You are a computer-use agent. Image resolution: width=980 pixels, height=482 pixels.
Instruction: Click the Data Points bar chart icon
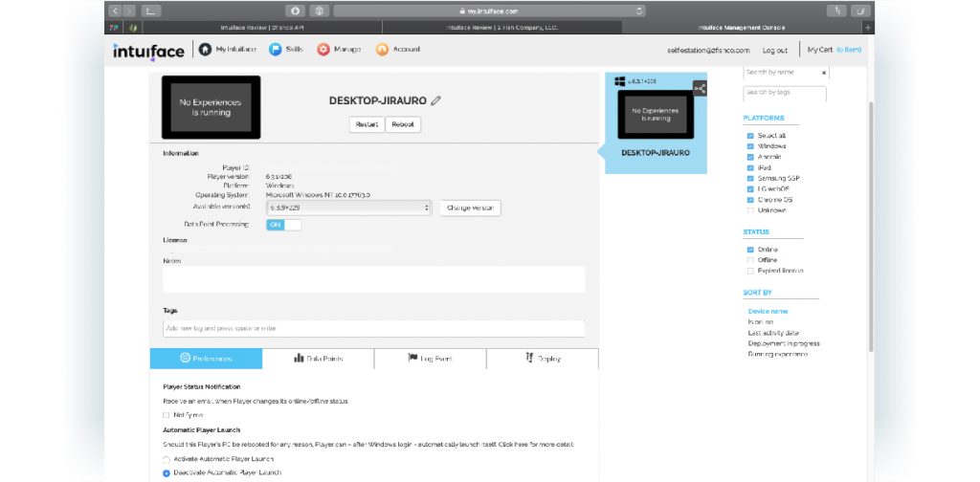299,358
